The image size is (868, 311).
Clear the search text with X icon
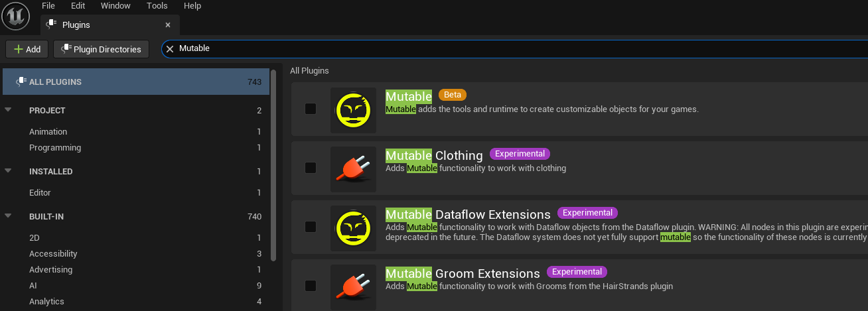170,48
